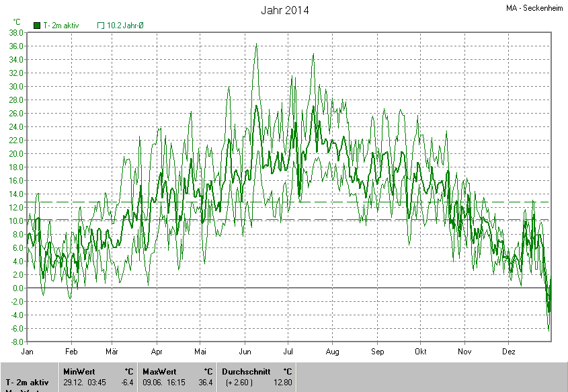Click the Jahr 2014 chart title
Screen dimensions: 568x392
(x=285, y=11)
